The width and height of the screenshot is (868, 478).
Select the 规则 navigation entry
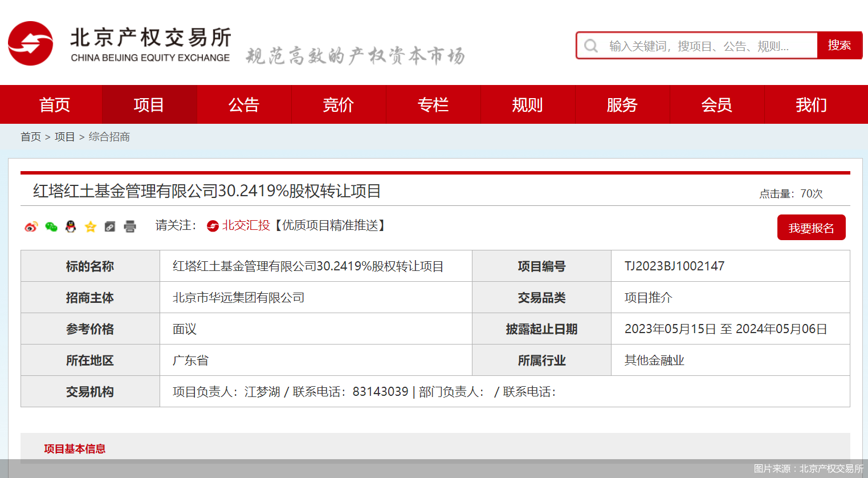click(527, 104)
